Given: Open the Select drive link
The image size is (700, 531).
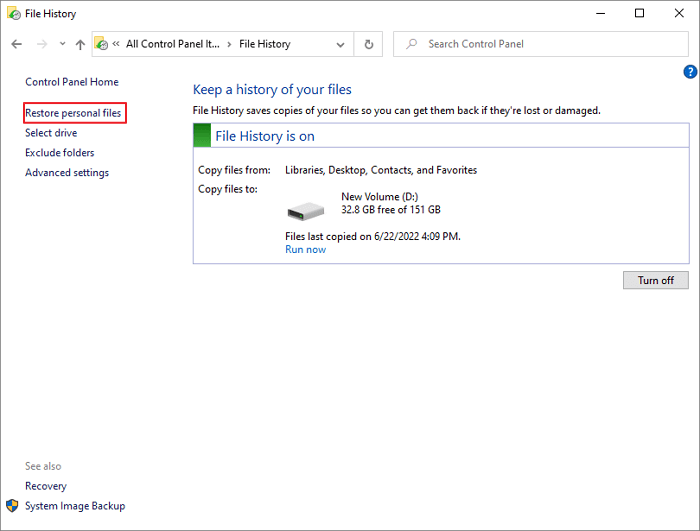Looking at the screenshot, I should coord(51,133).
